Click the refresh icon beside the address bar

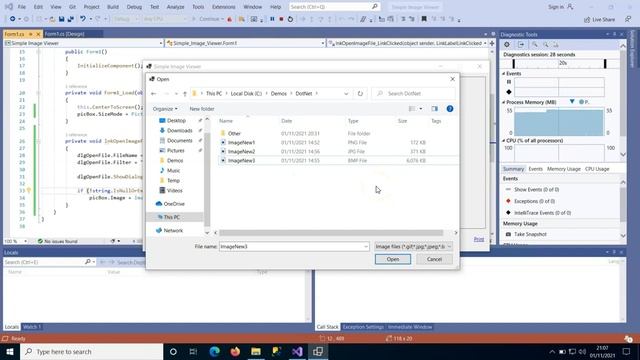pos(360,93)
